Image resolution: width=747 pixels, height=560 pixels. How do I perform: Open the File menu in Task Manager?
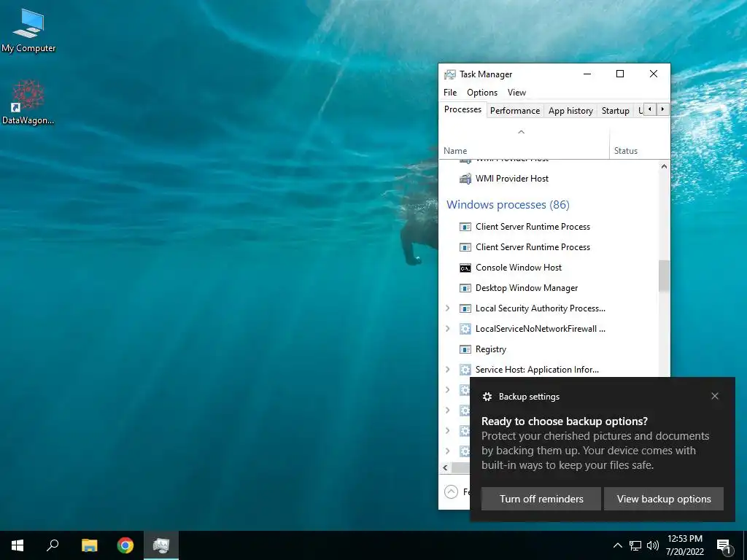tap(449, 93)
